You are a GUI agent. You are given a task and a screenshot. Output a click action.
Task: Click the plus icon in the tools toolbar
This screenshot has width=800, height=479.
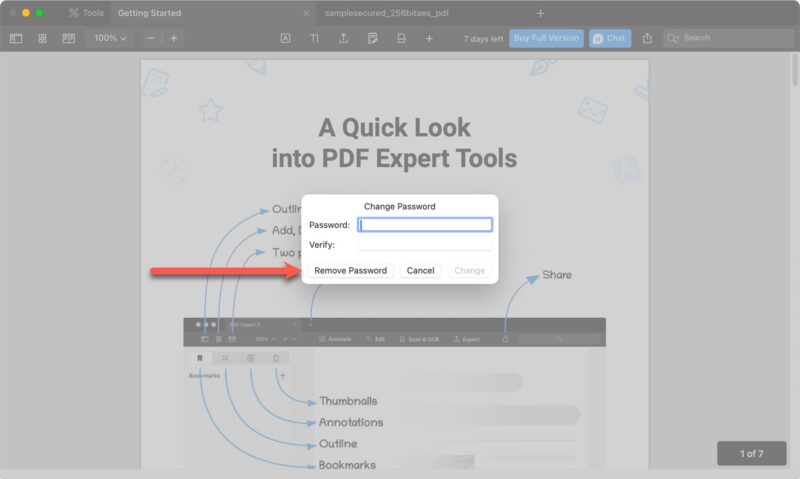tap(429, 38)
